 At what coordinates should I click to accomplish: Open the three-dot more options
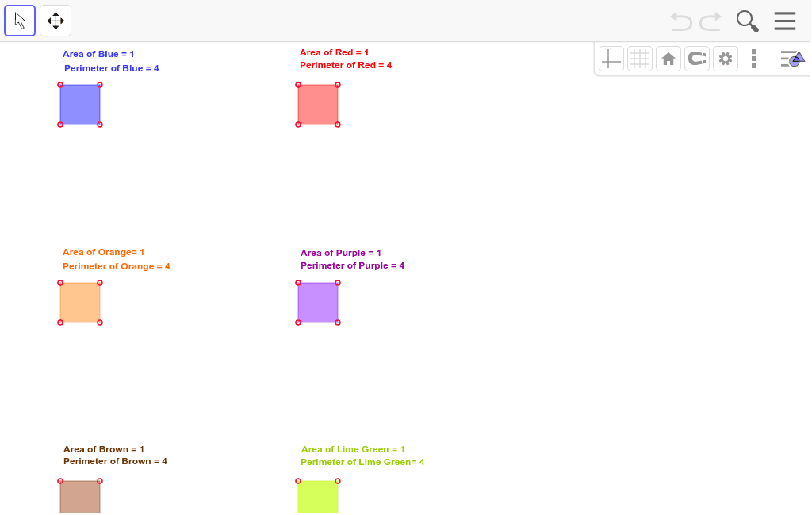[754, 59]
